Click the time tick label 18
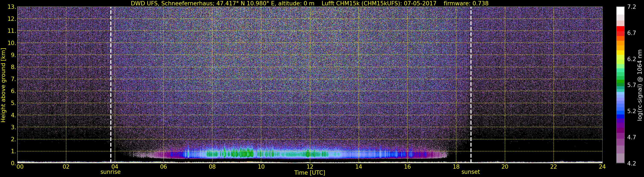Viewport: 644px width, 177px height. point(456,167)
